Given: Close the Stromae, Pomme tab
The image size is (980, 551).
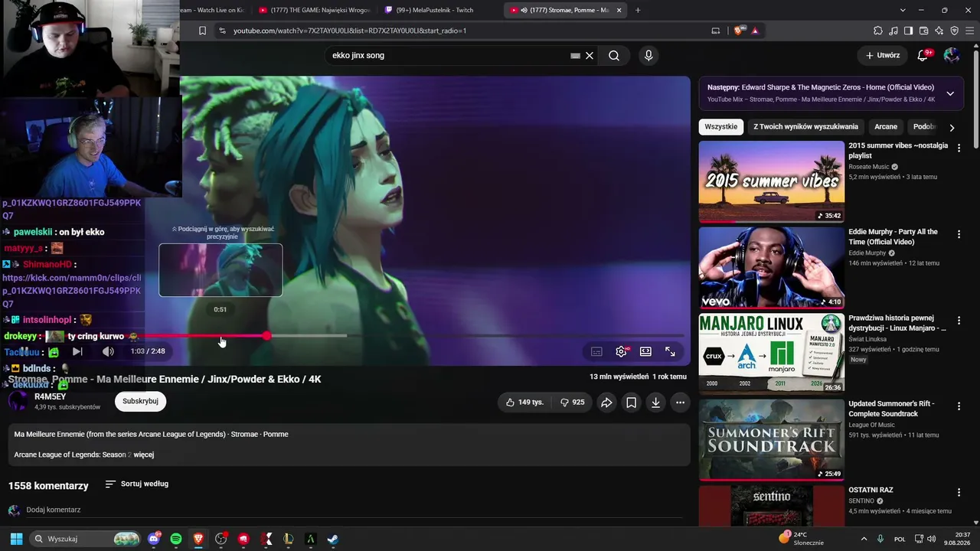Looking at the screenshot, I should click(619, 10).
